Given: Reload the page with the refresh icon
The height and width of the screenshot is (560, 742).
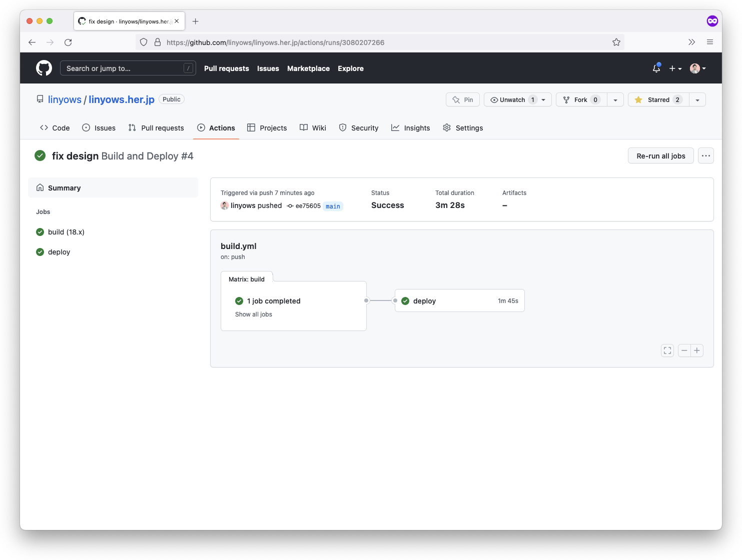Looking at the screenshot, I should pyautogui.click(x=68, y=42).
